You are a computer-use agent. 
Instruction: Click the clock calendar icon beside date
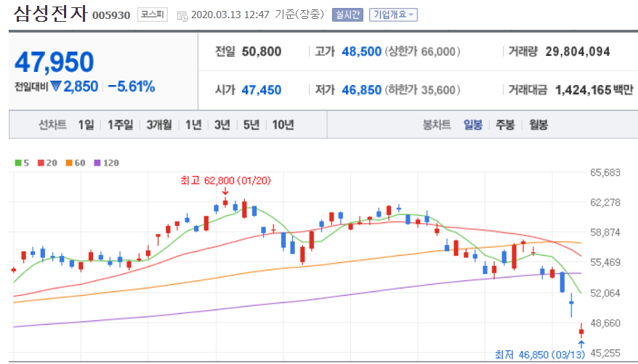coord(182,16)
